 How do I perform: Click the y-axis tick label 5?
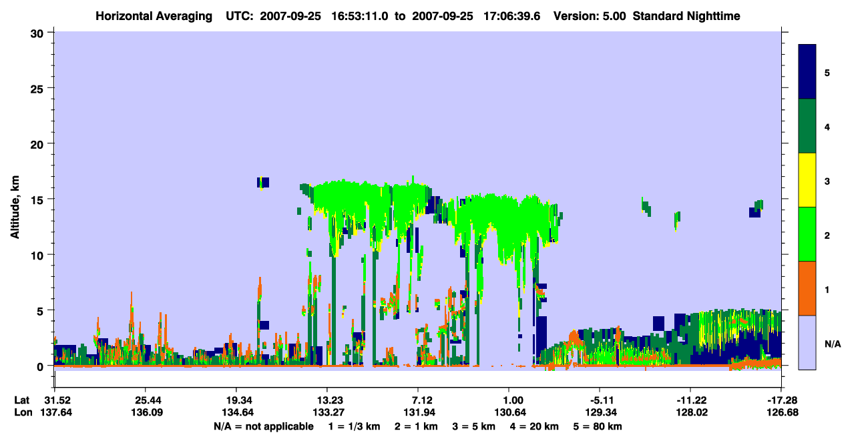coord(41,310)
